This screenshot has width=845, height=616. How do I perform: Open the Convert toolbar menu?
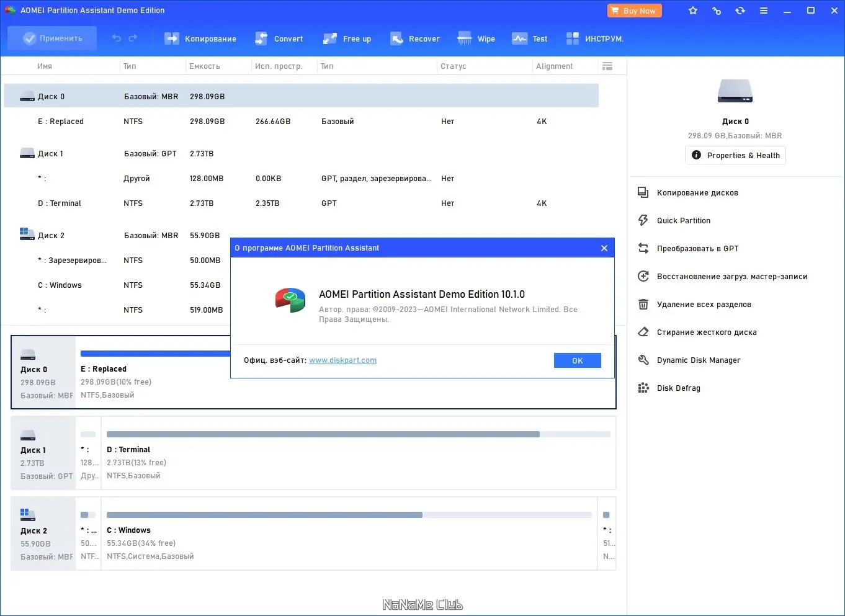pos(279,38)
